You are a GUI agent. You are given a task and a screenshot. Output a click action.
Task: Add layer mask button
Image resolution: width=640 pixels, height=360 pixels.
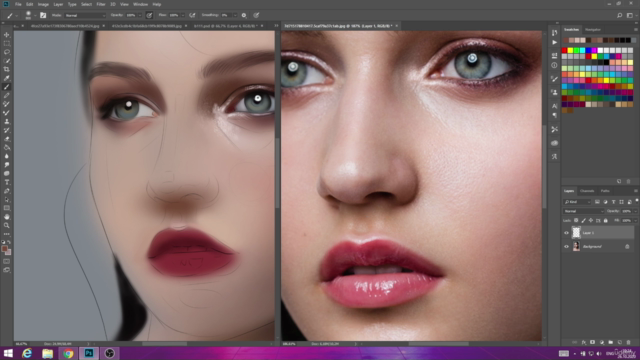[593, 342]
